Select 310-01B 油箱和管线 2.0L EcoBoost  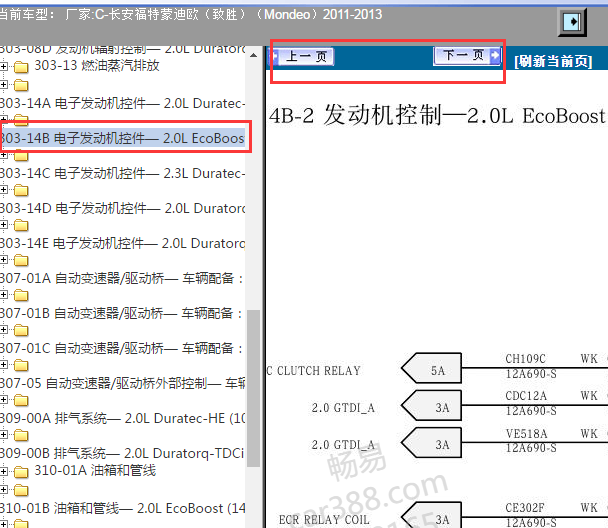123,508
